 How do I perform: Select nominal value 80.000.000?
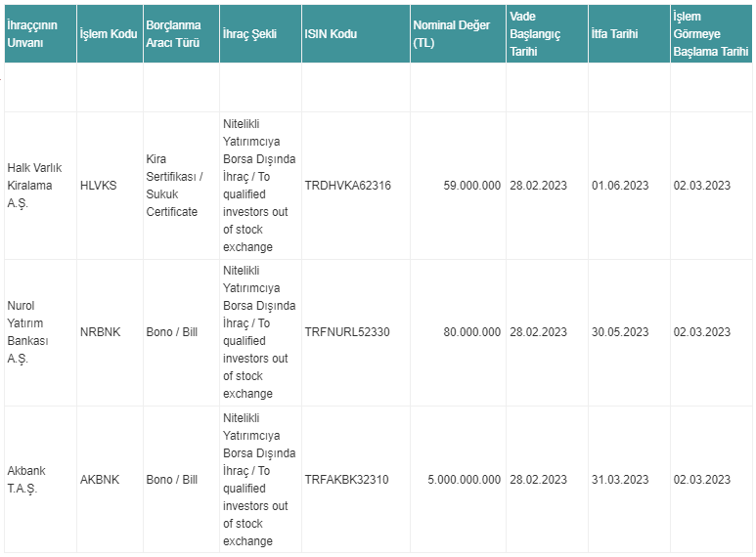472,332
